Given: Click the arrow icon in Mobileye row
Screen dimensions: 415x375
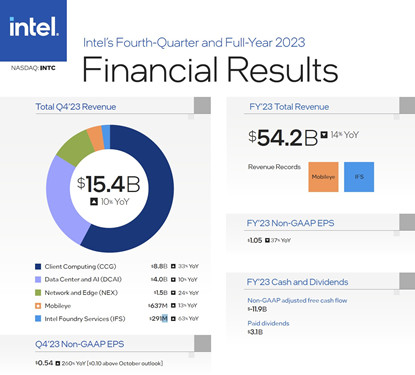Looking at the screenshot, I should pos(173,305).
